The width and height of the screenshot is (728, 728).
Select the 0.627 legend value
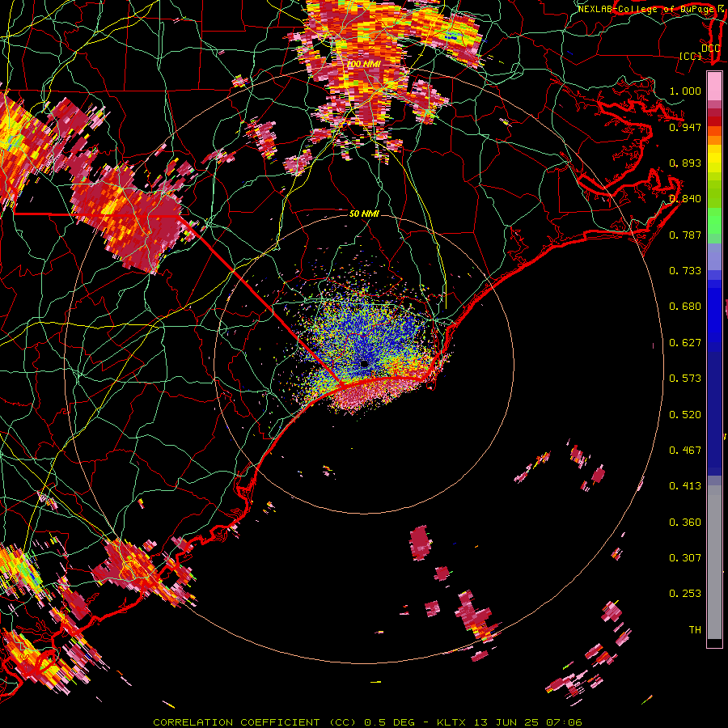[685, 343]
